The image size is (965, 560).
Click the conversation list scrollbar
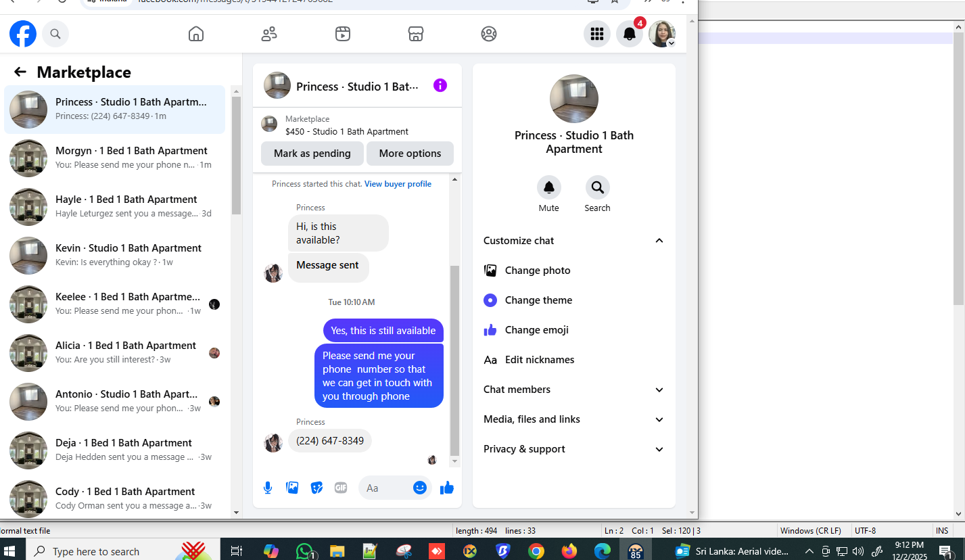coord(236,156)
